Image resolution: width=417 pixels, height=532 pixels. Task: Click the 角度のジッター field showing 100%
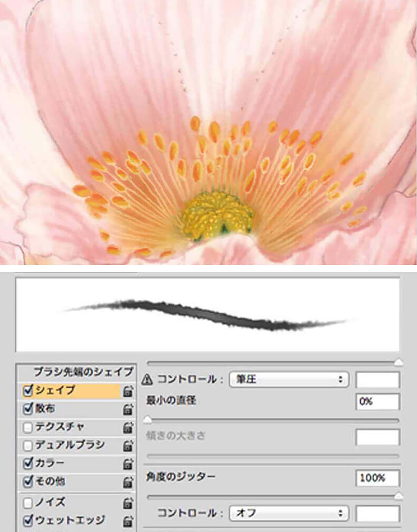377,478
